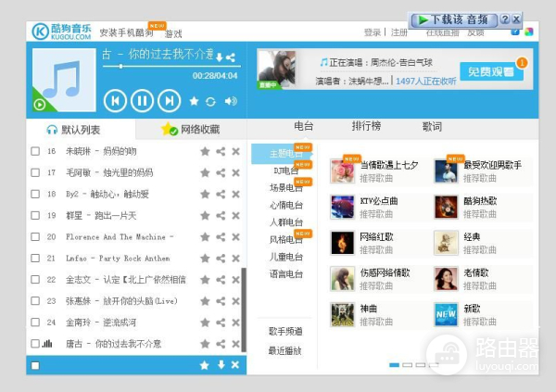This screenshot has height=392, width=556.
Task: Seek using the song progress bar
Action: click(x=171, y=67)
